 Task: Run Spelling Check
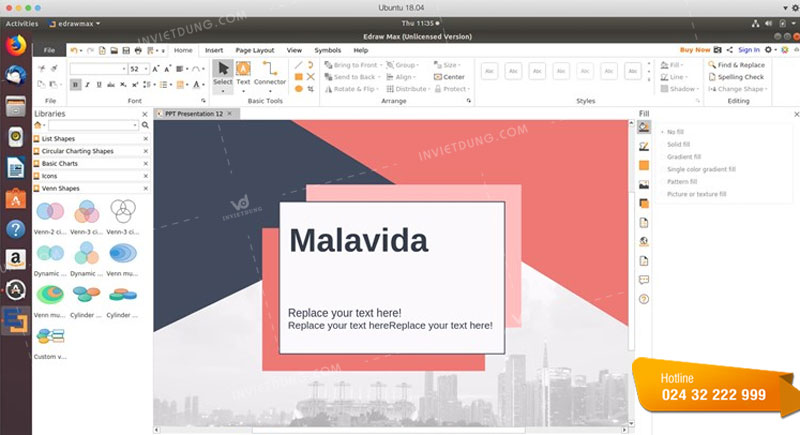point(736,77)
